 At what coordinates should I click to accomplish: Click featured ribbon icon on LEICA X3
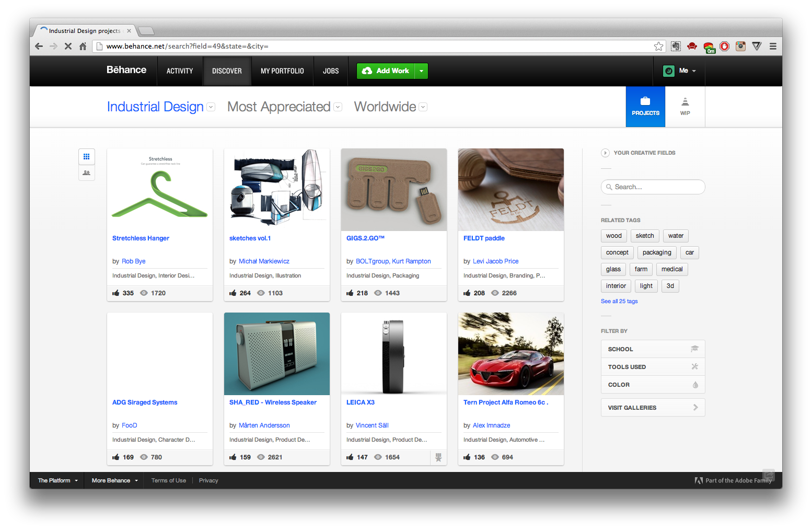[x=438, y=457]
